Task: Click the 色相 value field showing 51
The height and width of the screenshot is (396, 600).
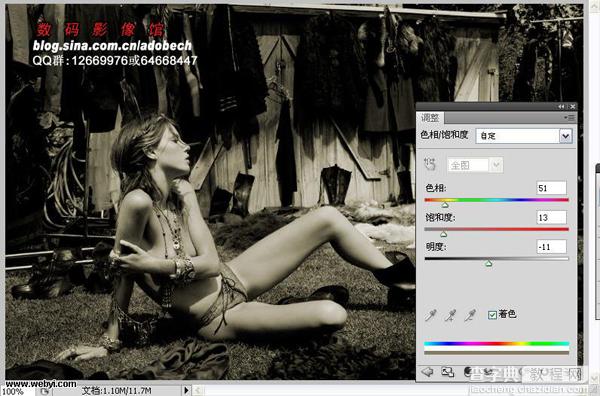Action: pos(551,188)
